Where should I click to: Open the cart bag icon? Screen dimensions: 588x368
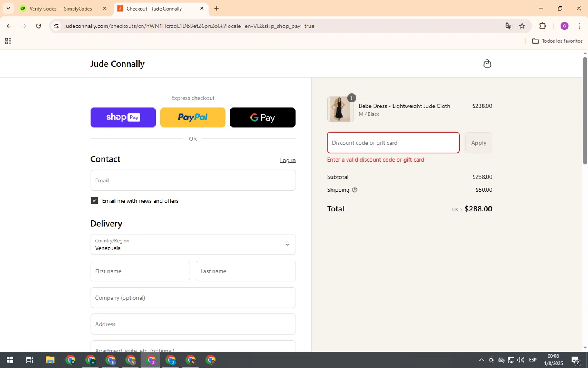pos(487,64)
